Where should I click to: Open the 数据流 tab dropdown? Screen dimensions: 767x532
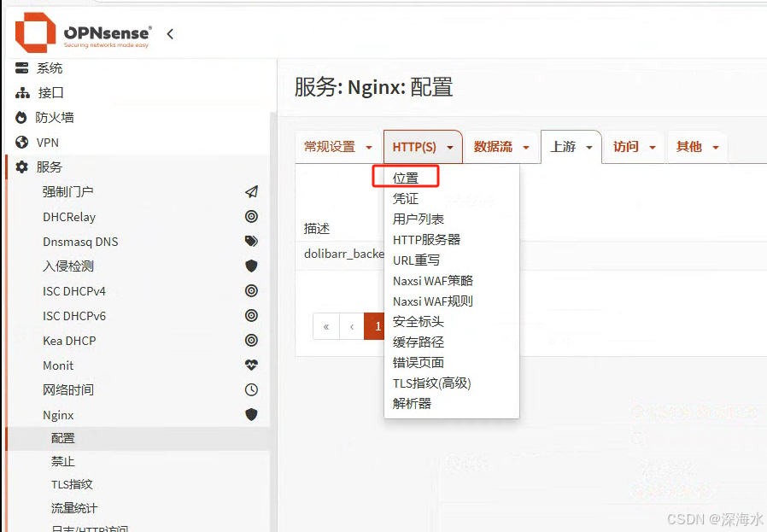[x=501, y=147]
